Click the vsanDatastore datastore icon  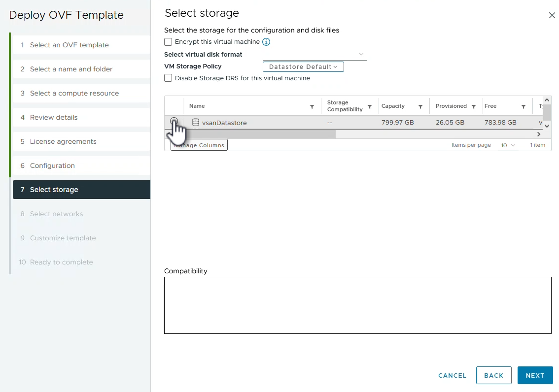[196, 123]
